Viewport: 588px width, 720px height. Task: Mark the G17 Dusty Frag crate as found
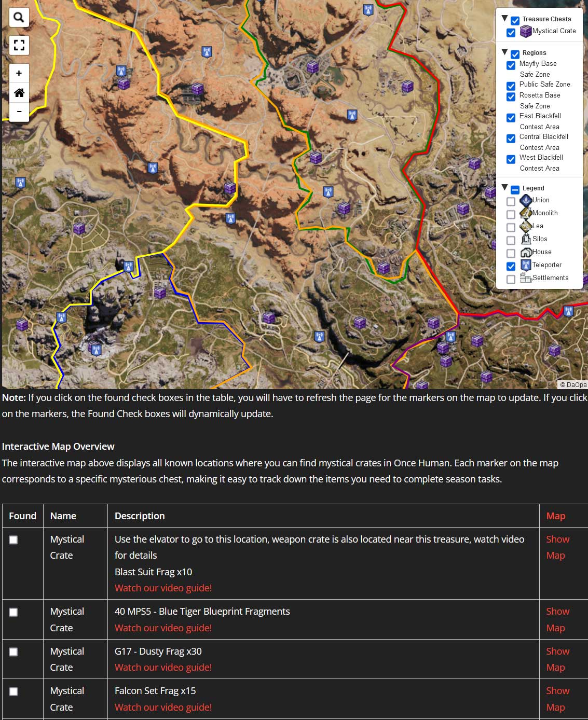(x=13, y=652)
